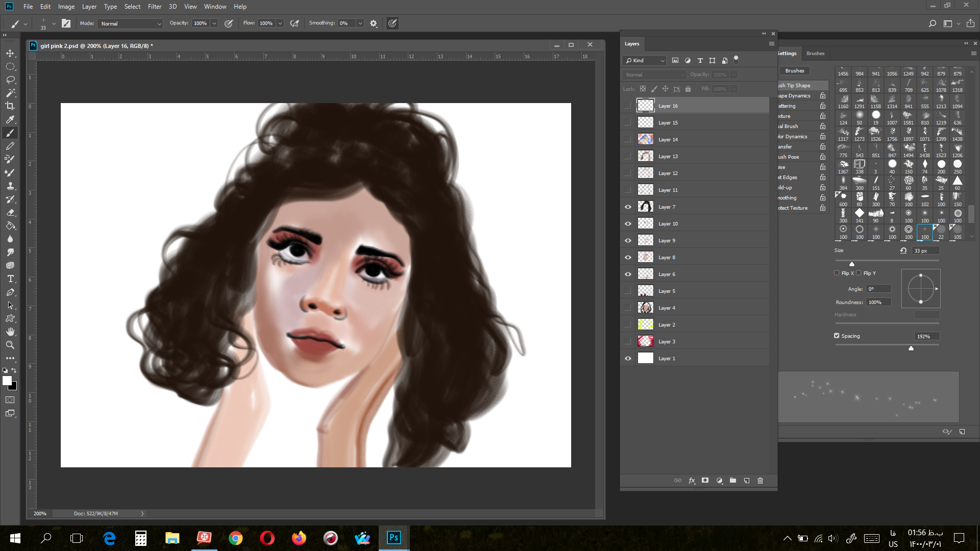Open the layer style fx menu
Viewport: 980px width, 551px height.
pos(692,481)
